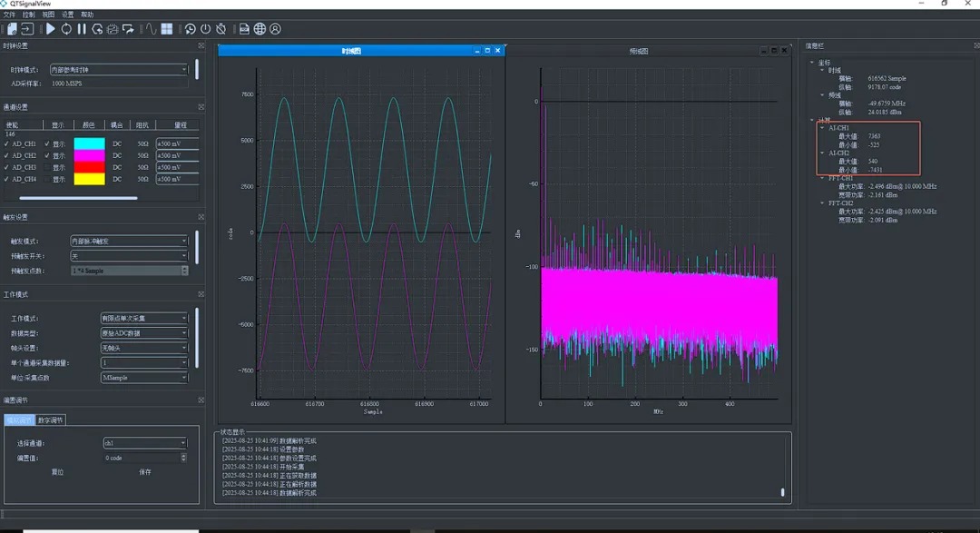
Task: Uncheck the AD_CH2 显示 checkbox
Action: [47, 156]
